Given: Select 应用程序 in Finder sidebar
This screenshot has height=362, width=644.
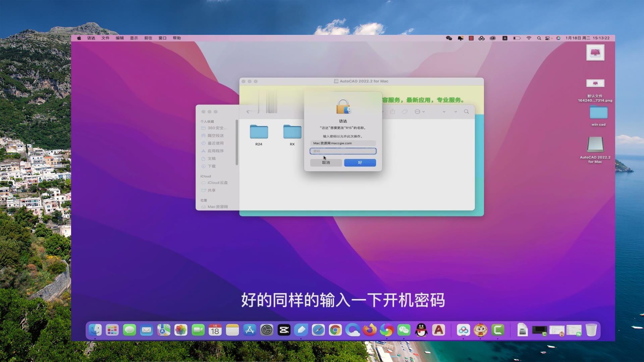Looking at the screenshot, I should tap(215, 151).
